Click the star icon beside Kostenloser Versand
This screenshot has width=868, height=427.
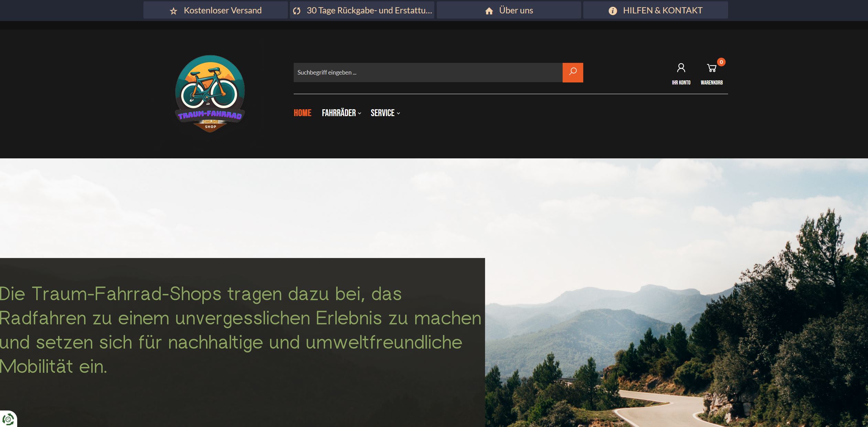(174, 11)
